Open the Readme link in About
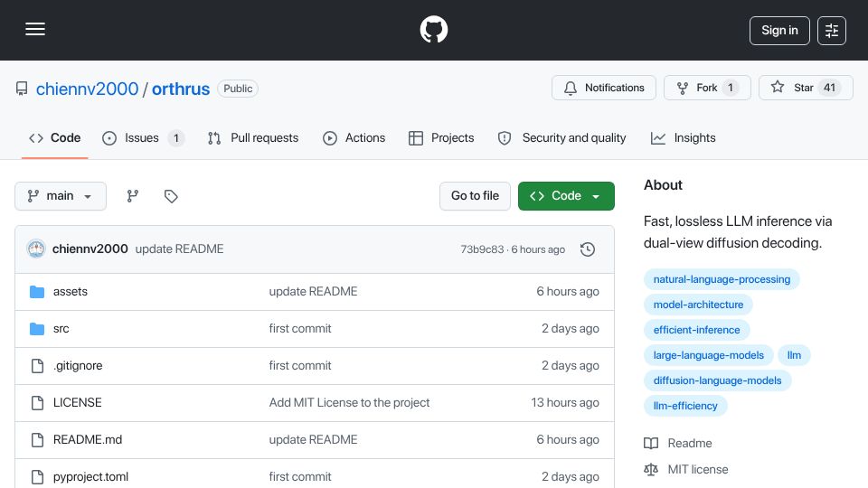The image size is (868, 488). 690,443
